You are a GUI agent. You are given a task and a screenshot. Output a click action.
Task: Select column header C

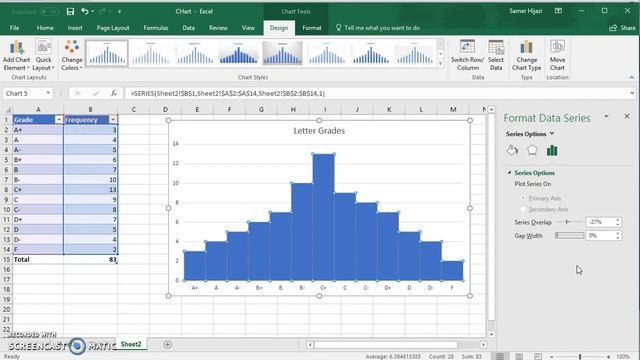click(133, 109)
